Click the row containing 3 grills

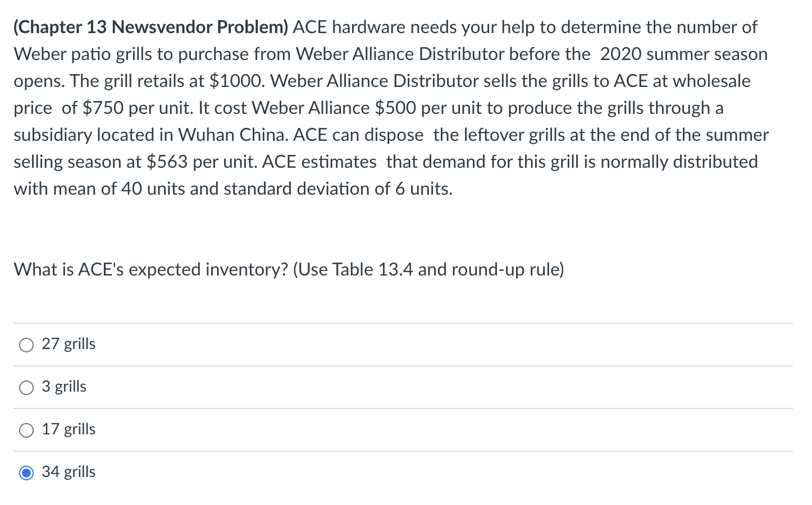click(x=225, y=387)
